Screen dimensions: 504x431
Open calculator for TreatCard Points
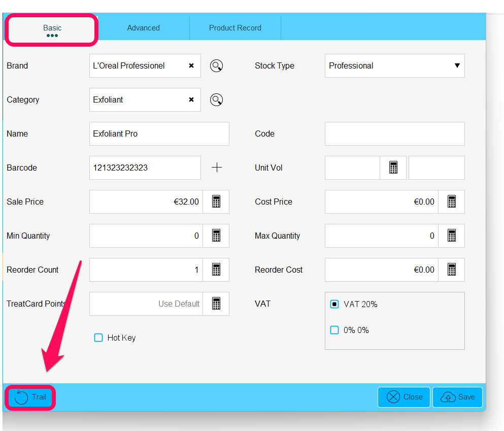pyautogui.click(x=216, y=304)
